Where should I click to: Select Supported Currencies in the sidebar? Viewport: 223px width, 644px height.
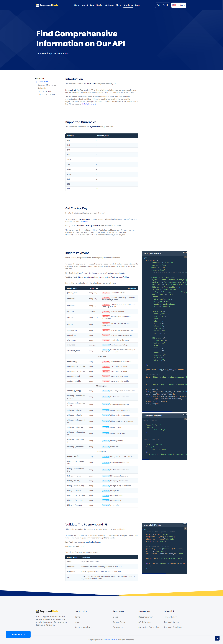tap(47, 85)
